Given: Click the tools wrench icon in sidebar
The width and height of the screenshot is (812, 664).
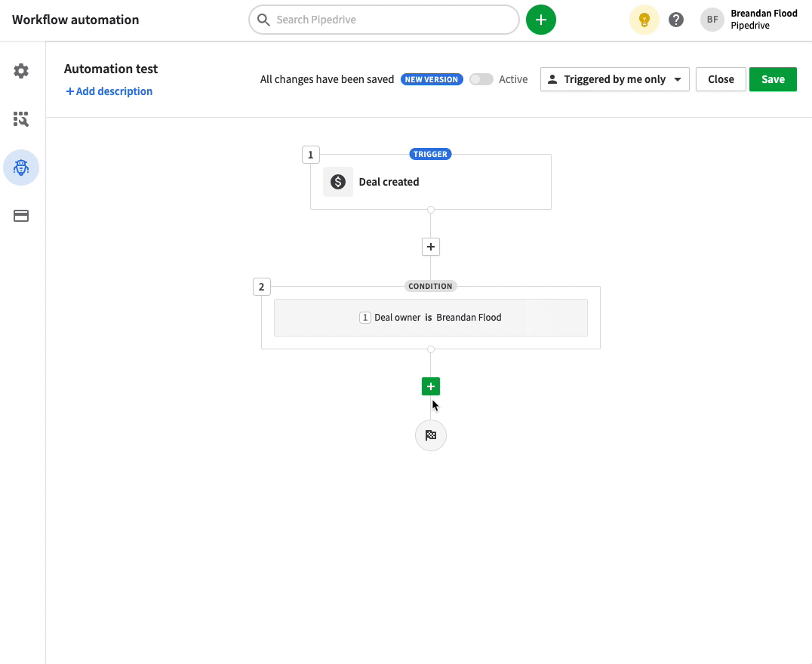Looking at the screenshot, I should pos(21,118).
